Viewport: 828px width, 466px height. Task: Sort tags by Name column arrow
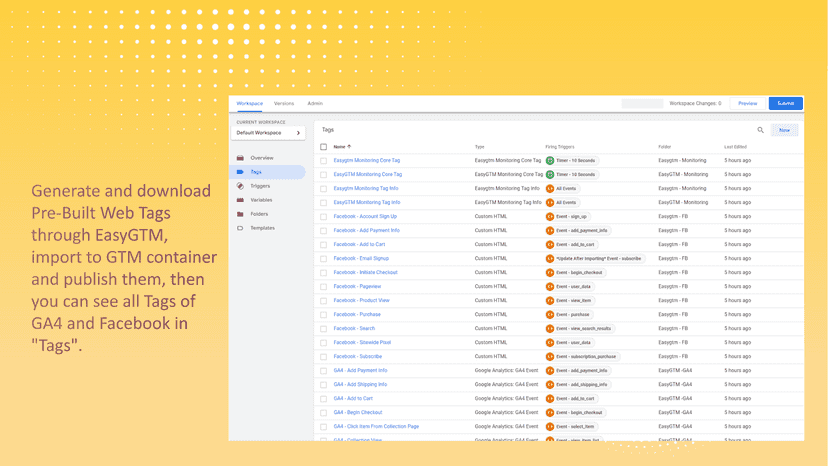pyautogui.click(x=349, y=147)
